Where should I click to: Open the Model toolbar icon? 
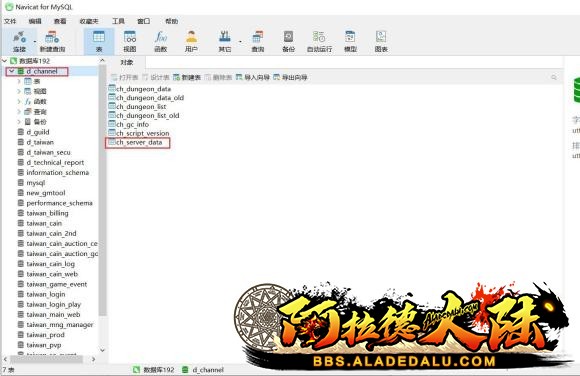pos(350,41)
